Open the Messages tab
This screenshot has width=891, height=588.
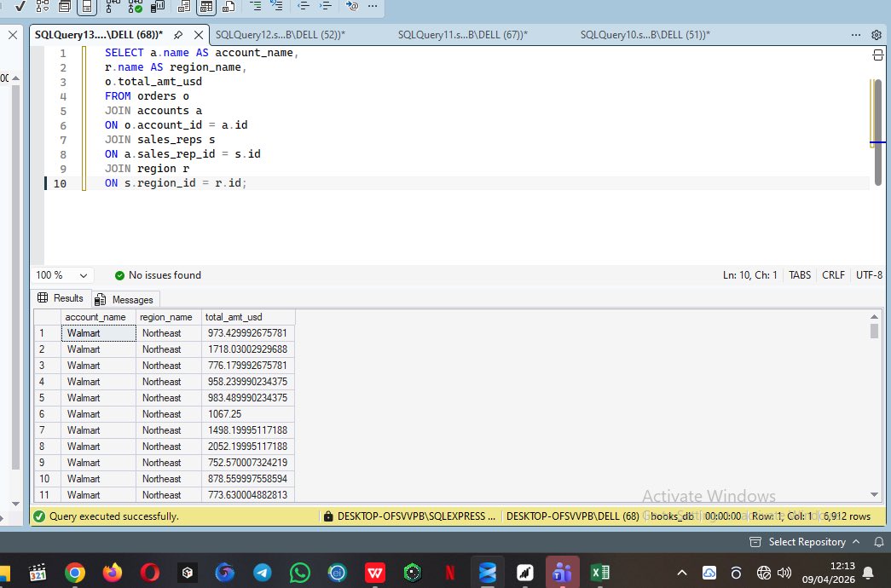124,299
